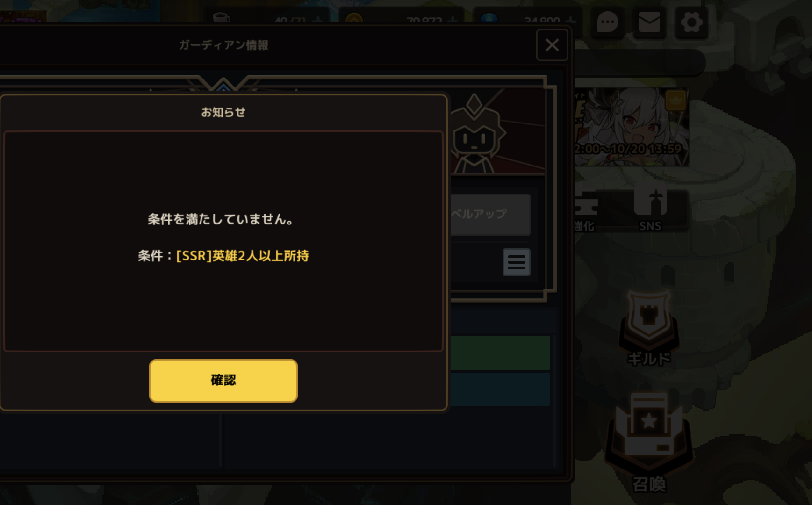The height and width of the screenshot is (505, 812).
Task: Click the レベルアップ button
Action: (490, 214)
